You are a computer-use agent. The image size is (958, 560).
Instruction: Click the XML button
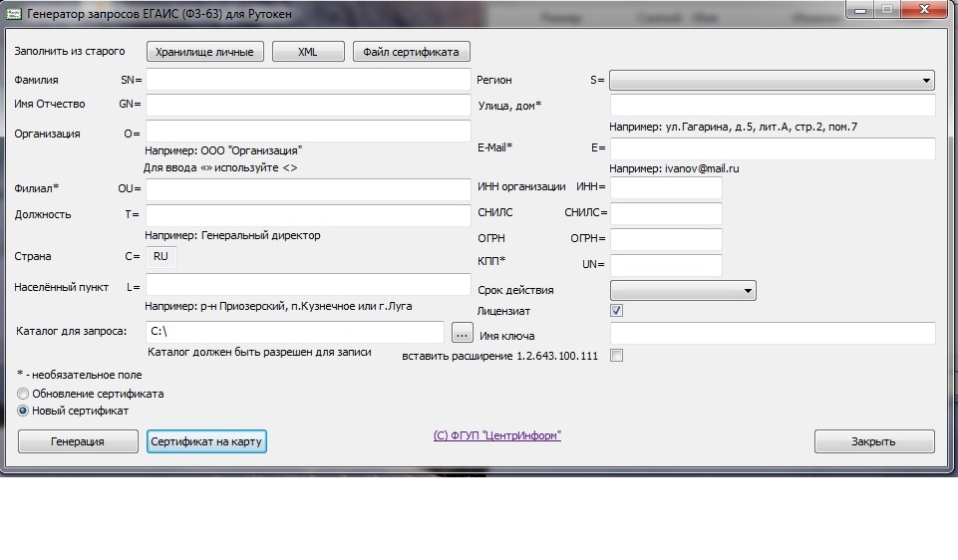307,52
